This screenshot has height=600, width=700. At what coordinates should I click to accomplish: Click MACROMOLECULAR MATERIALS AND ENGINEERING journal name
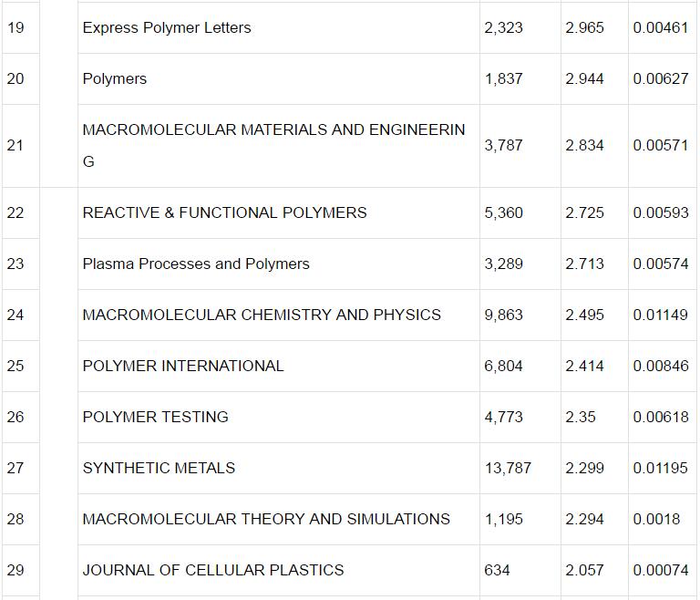coord(273,130)
